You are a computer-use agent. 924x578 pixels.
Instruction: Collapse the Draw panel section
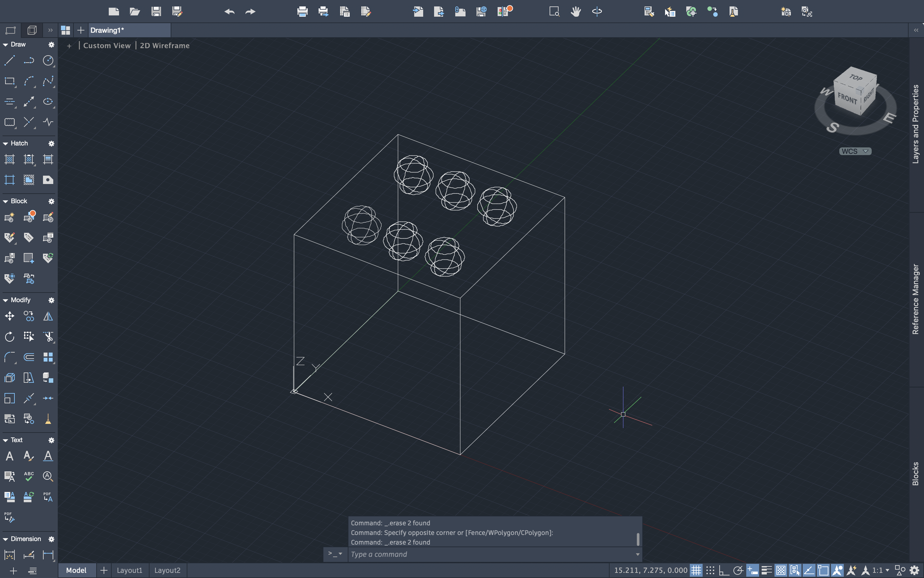pos(5,45)
